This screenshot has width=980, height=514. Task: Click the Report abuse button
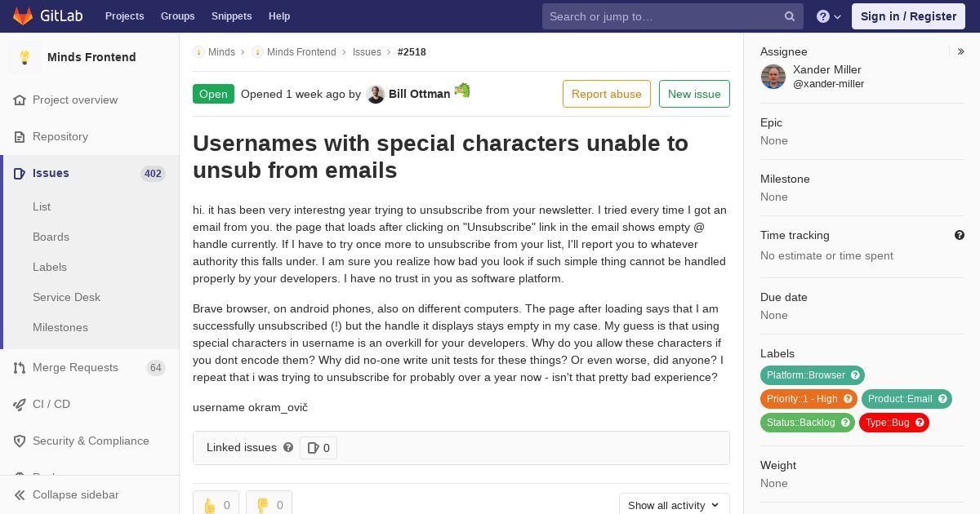[x=606, y=94]
